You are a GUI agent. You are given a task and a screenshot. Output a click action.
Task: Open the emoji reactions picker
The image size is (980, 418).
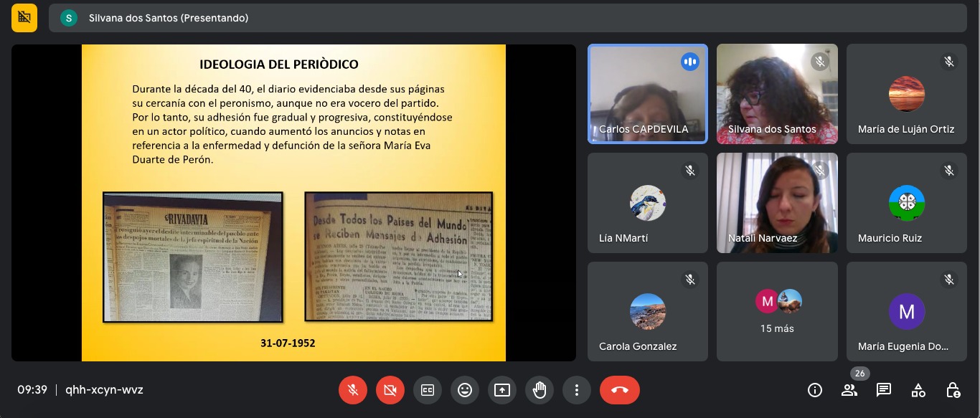(x=465, y=390)
